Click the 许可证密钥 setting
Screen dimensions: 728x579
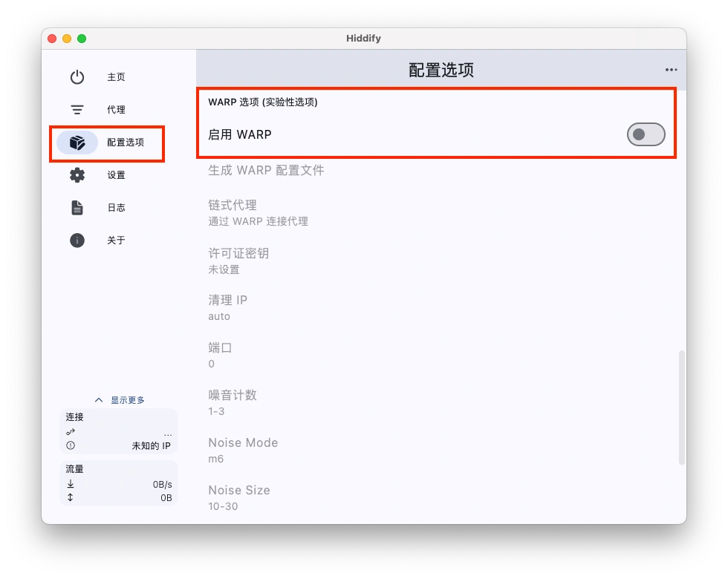tap(238, 261)
